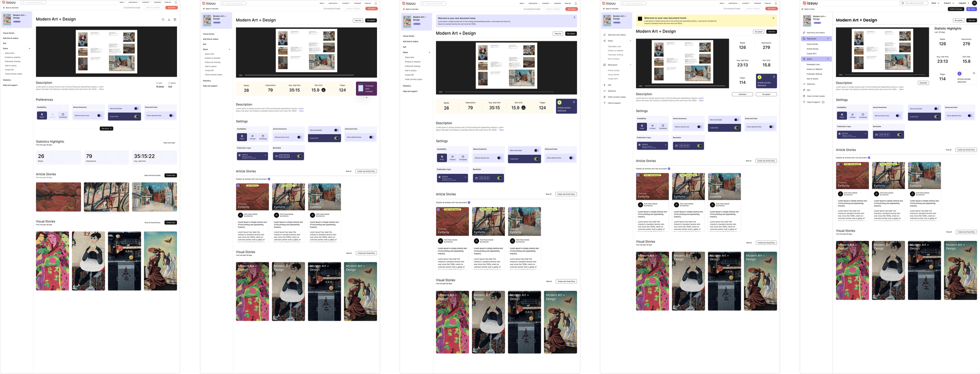
Task: Switch off the Backdate toggle in the second mockup
Action: click(300, 156)
